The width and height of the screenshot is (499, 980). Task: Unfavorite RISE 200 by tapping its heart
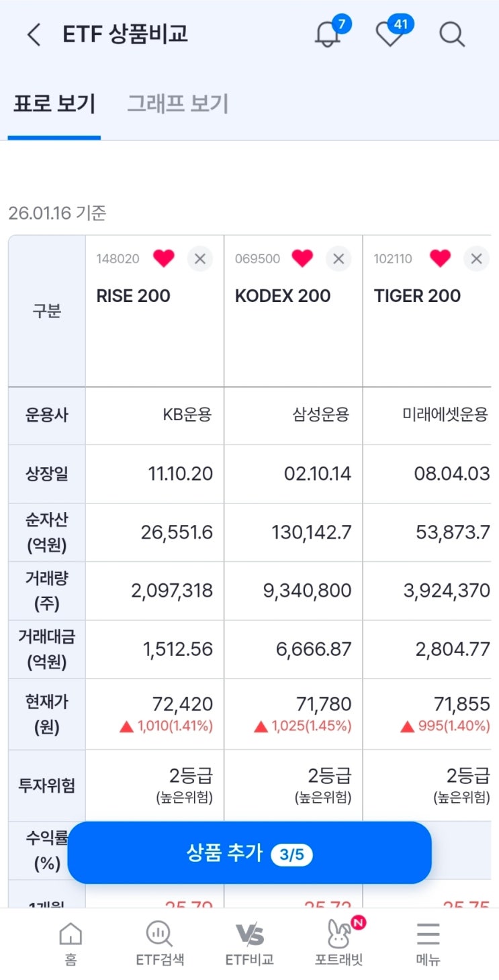coord(163,258)
